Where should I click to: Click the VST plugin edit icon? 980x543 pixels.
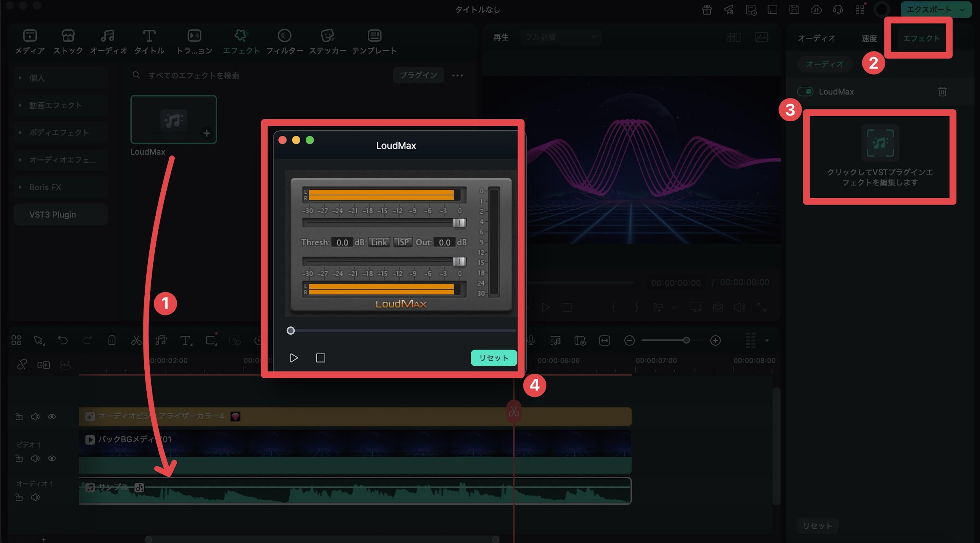coord(880,142)
